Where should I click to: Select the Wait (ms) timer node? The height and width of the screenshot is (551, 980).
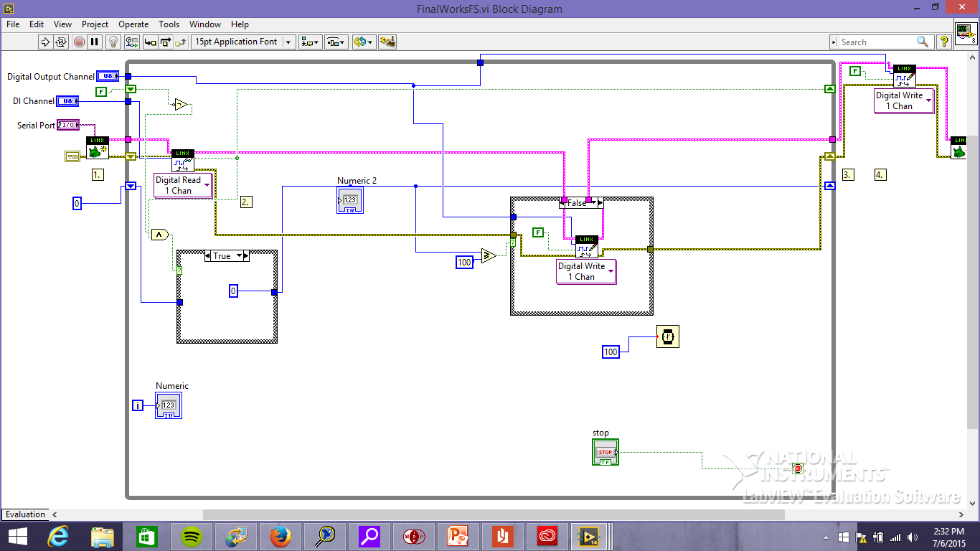pos(668,336)
